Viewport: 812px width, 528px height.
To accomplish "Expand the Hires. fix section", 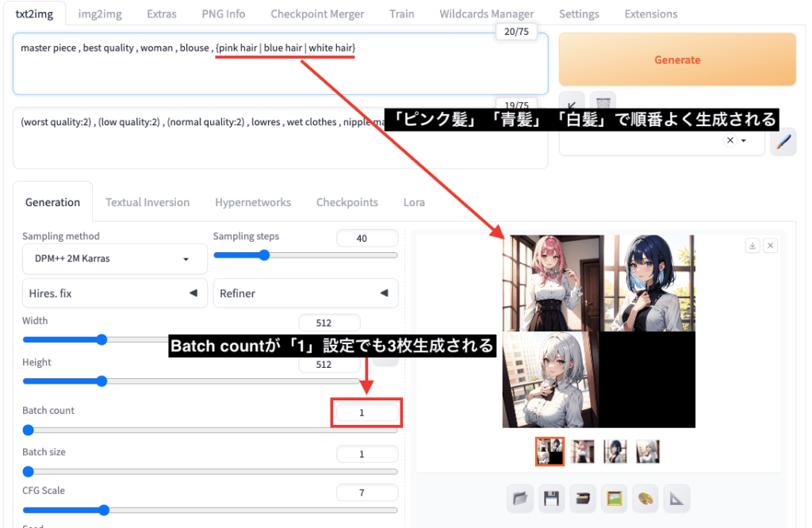I will [114, 293].
